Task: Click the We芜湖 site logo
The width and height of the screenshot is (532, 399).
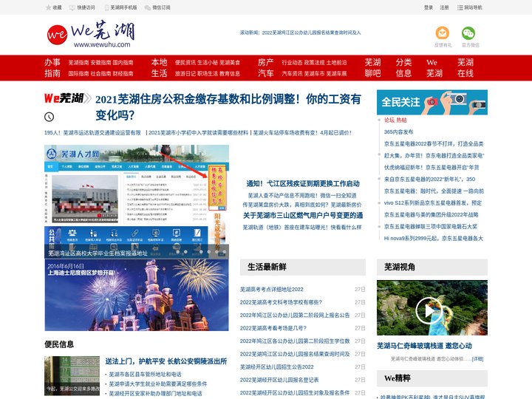Action: [x=91, y=34]
